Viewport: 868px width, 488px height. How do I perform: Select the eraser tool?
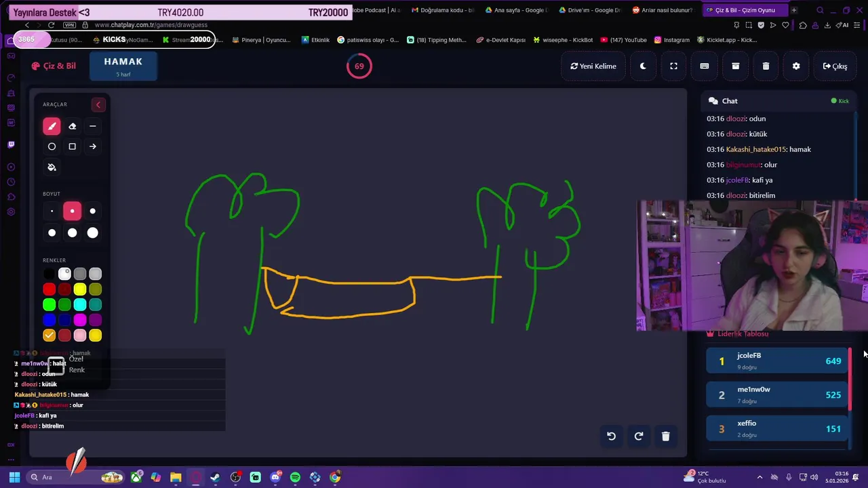coord(73,126)
